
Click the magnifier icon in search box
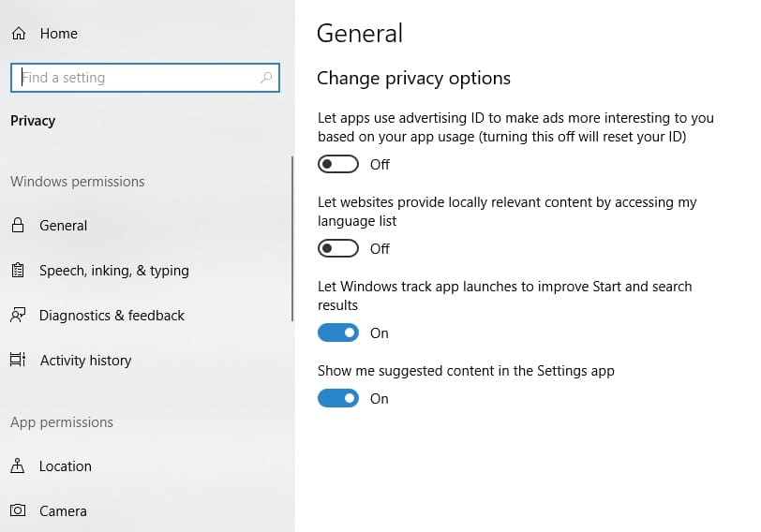tap(266, 78)
